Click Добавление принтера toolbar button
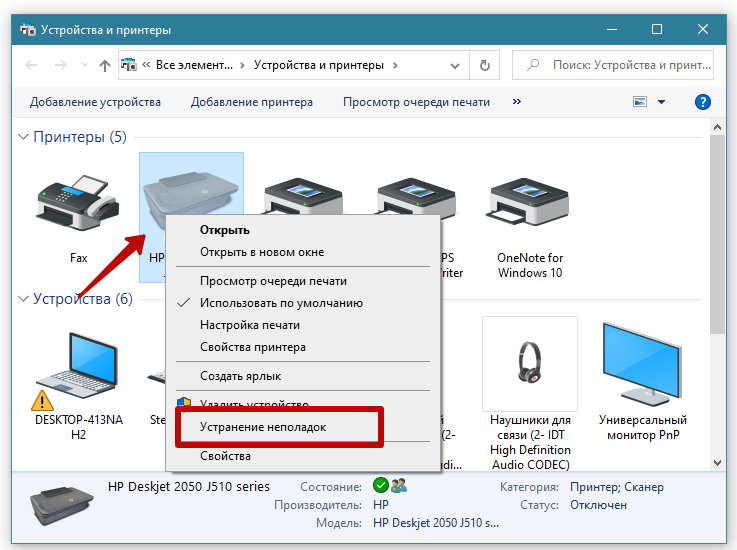 (252, 102)
